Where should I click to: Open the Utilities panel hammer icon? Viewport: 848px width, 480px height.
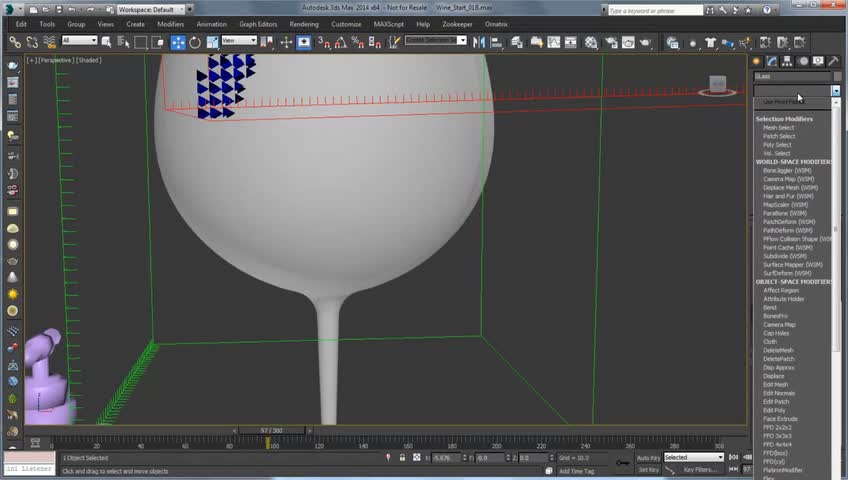(832, 61)
